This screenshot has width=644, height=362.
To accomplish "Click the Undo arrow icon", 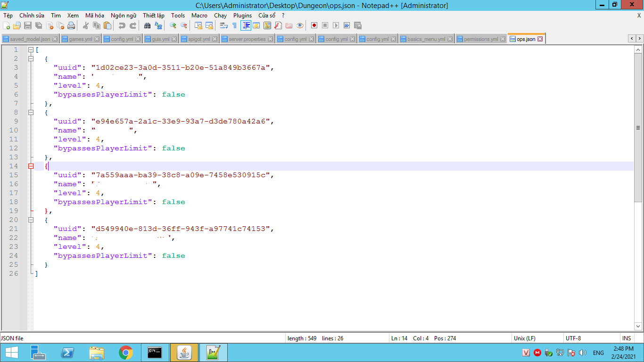I will tap(122, 25).
